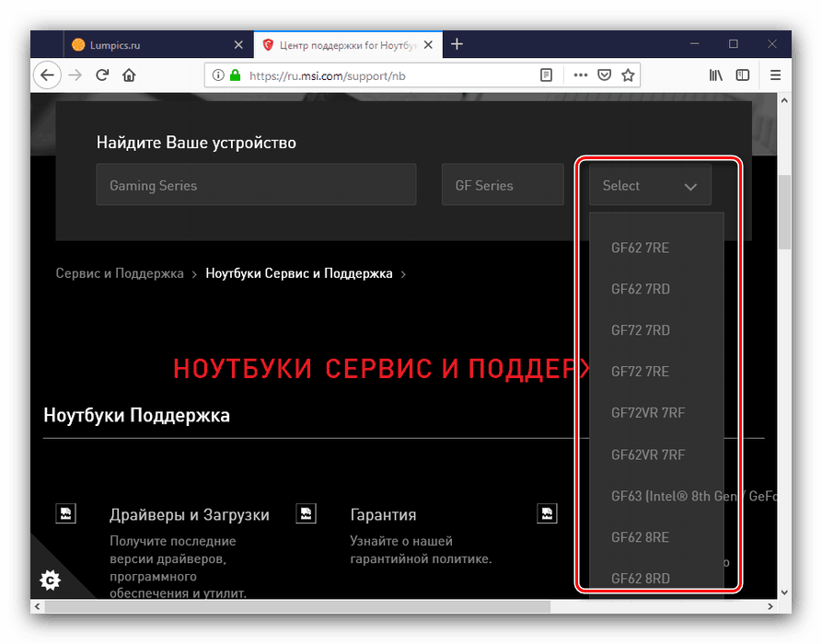Open the Сервис и Поддержка breadcrumb link

[120, 273]
